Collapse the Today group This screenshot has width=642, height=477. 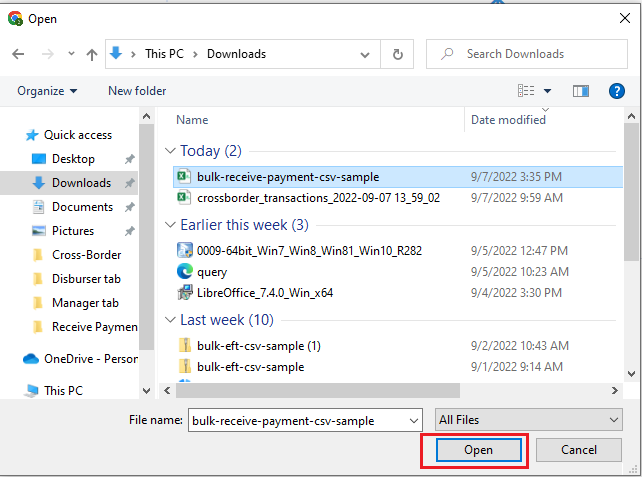(x=170, y=151)
